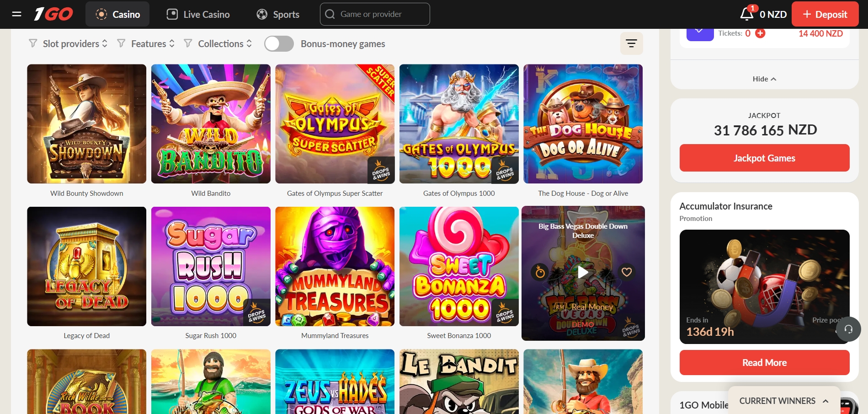
Task: Click the Legacy of Dead title text
Action: point(87,336)
